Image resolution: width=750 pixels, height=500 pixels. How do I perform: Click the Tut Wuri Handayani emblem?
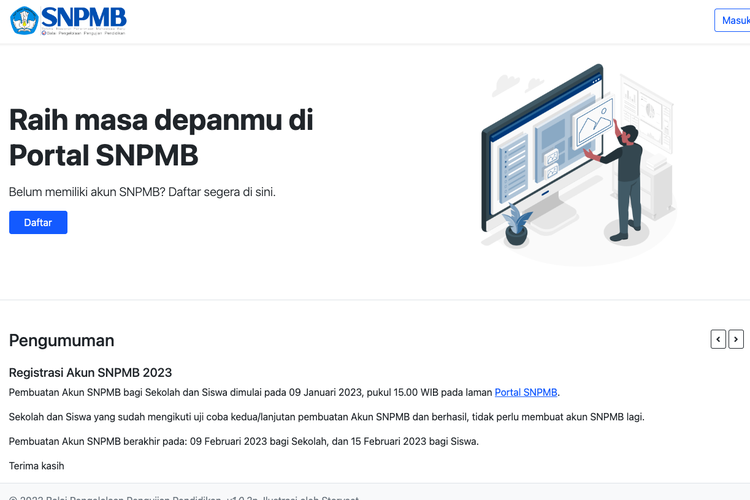(x=24, y=20)
